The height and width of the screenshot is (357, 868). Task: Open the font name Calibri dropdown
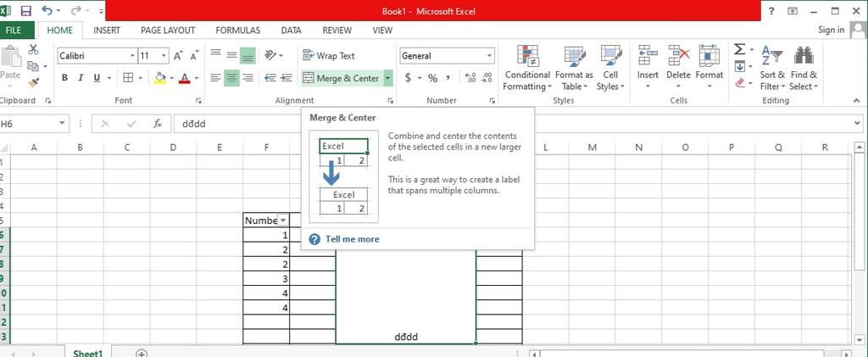coord(132,56)
